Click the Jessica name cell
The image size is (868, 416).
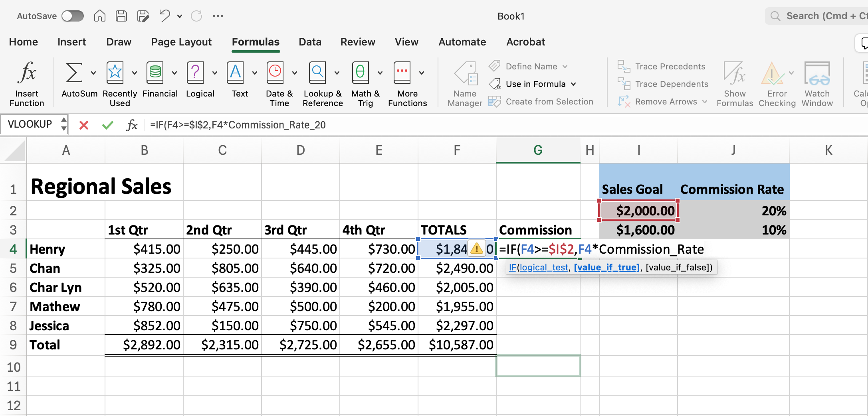66,325
